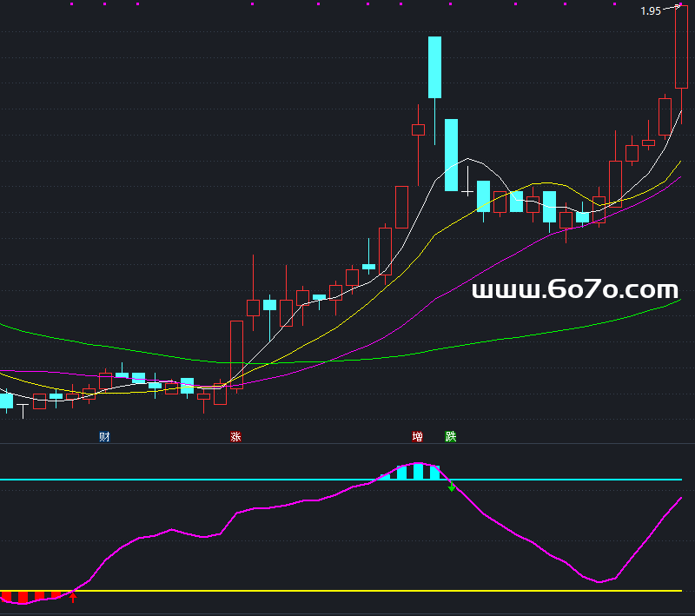Click the 1.95 high price label

(x=651, y=11)
